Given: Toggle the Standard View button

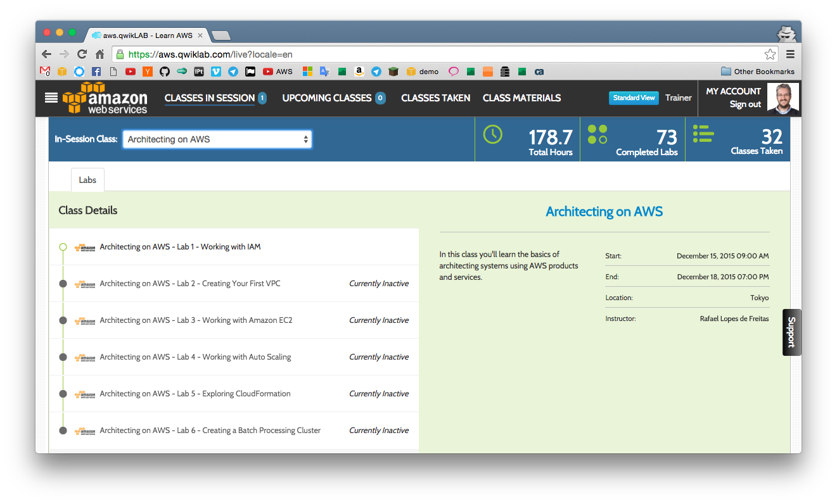Looking at the screenshot, I should coord(634,98).
